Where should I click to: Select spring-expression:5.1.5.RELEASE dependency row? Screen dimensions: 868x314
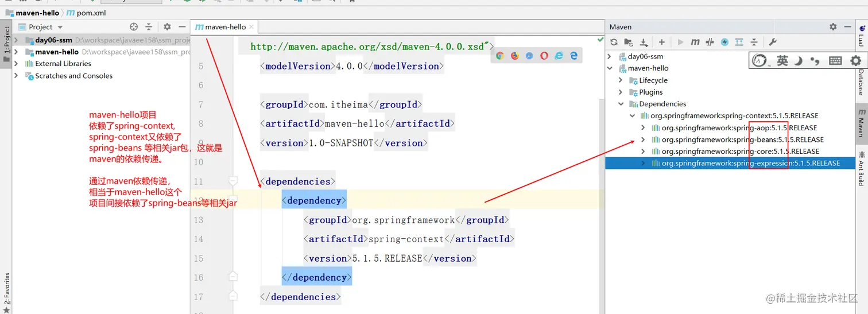point(730,163)
